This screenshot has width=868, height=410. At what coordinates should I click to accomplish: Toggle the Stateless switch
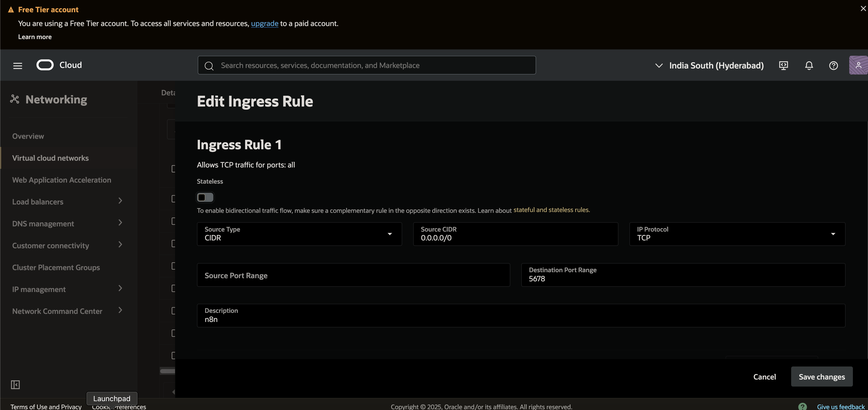pyautogui.click(x=205, y=197)
